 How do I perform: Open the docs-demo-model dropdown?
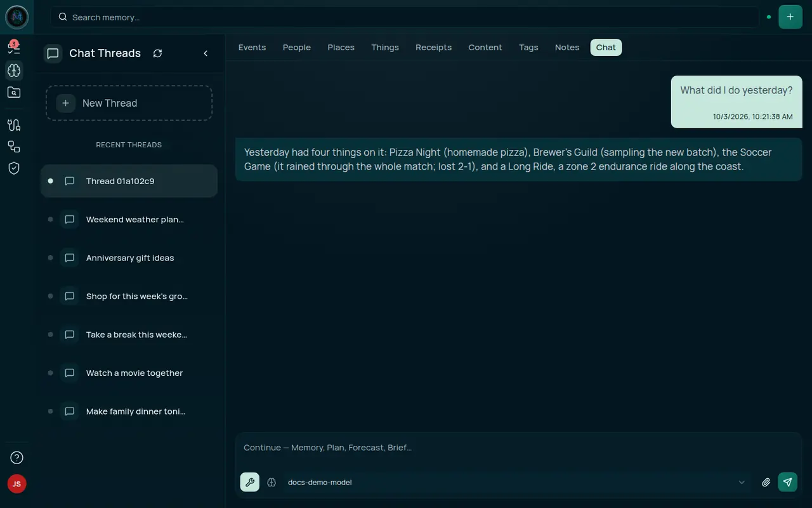point(516,483)
